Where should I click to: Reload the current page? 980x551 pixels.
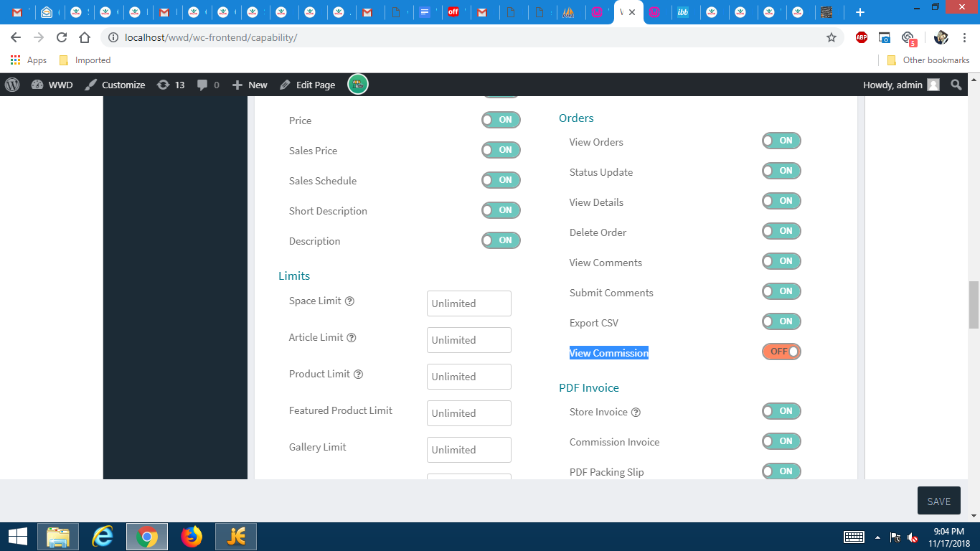[62, 37]
